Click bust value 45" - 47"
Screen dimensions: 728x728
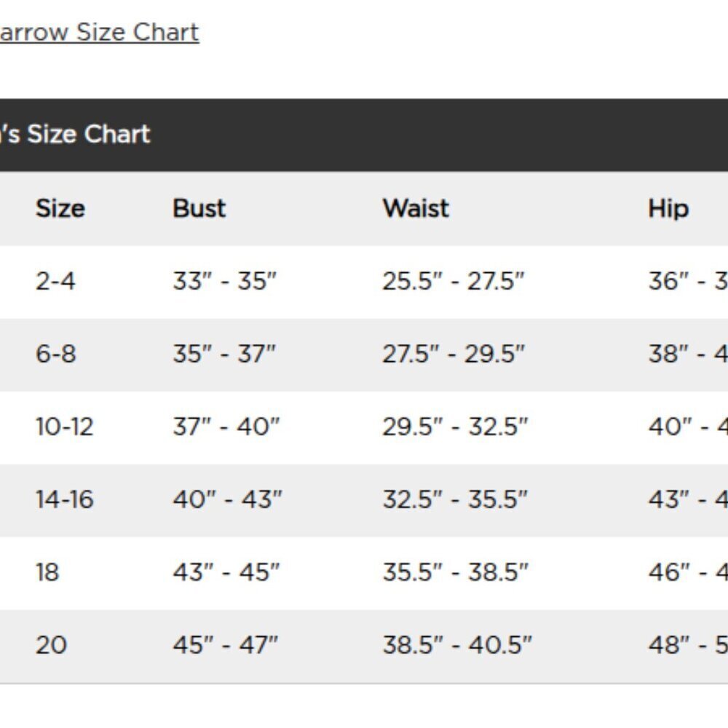pyautogui.click(x=226, y=645)
